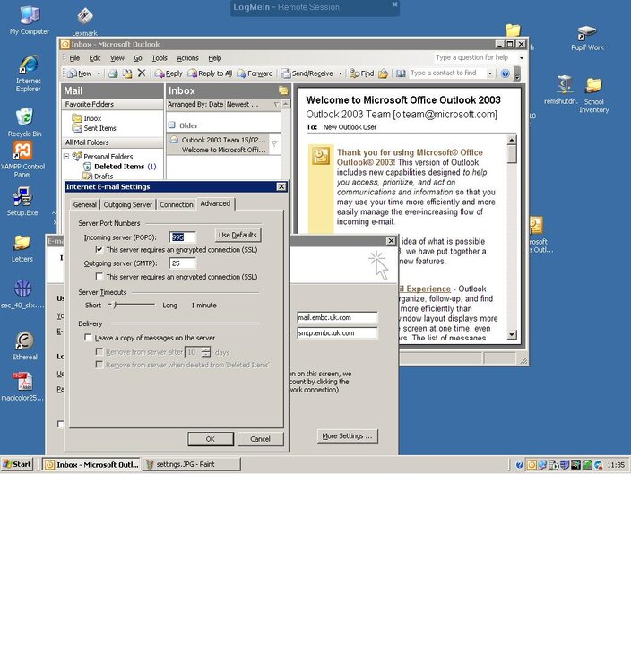
Task: Open the Actions menu
Action: (x=187, y=58)
